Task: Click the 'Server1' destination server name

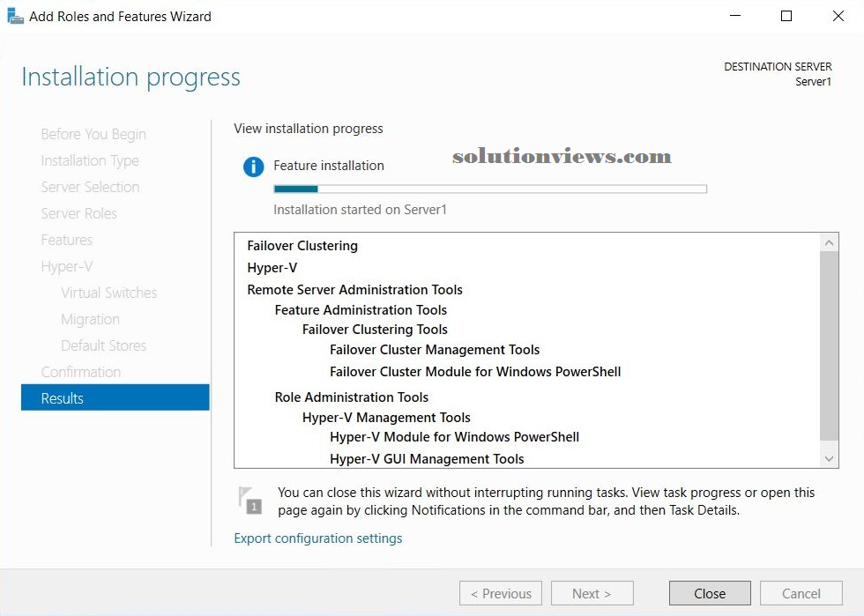Action: click(x=813, y=82)
